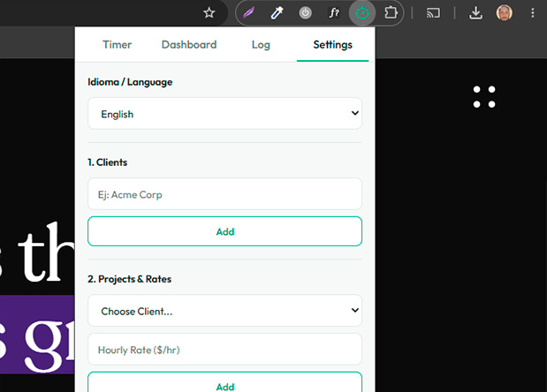Switch to the Dashboard tab

coord(189,45)
